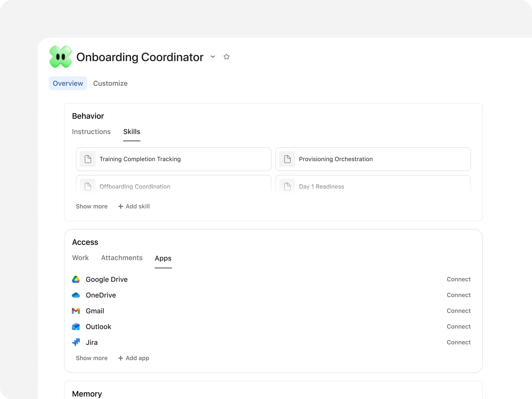The height and width of the screenshot is (399, 532).
Task: Select the Skills tab under Behavior
Action: click(x=132, y=132)
